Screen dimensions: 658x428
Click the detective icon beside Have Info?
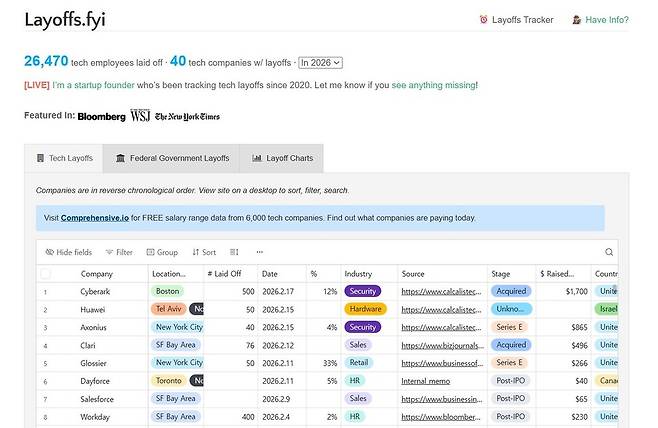click(577, 20)
